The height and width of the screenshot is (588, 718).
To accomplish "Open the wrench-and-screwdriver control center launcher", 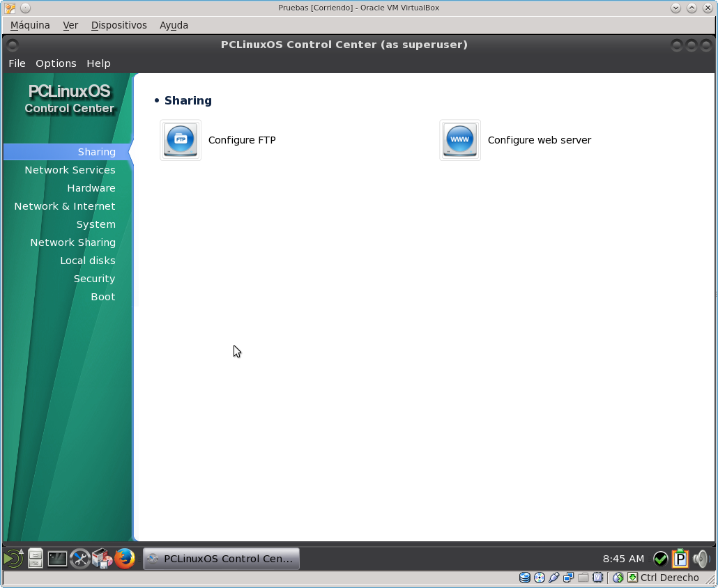I will [80, 558].
